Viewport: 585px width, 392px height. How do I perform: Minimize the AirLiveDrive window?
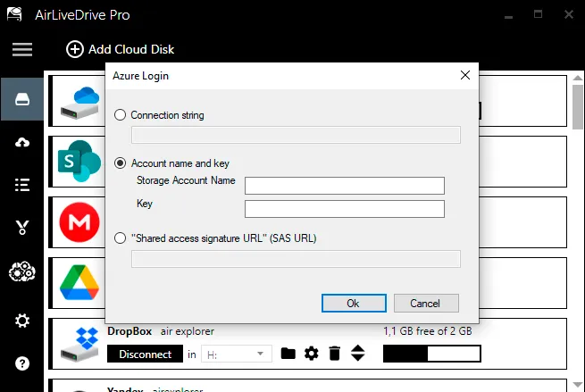(508, 15)
